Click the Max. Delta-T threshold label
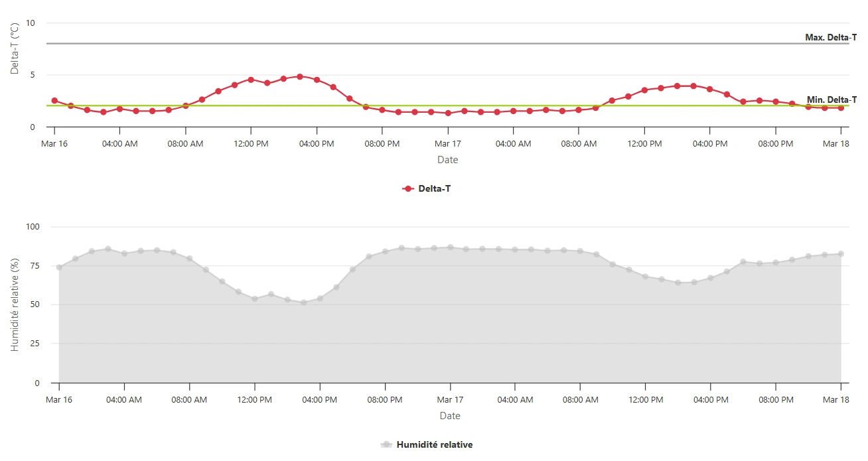Screen dimensions: 868x461 pos(830,38)
